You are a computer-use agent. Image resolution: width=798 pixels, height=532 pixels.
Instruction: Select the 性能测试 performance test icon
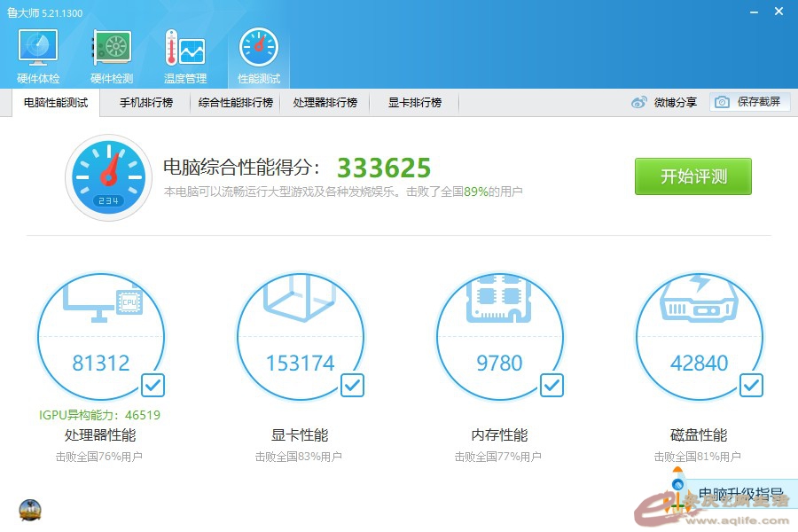(x=258, y=55)
